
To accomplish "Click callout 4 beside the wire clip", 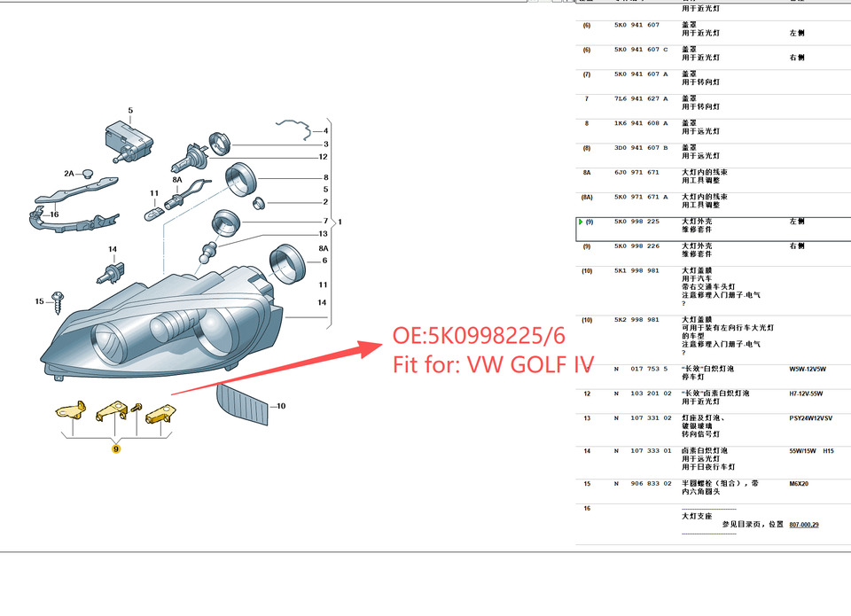I will point(325,131).
